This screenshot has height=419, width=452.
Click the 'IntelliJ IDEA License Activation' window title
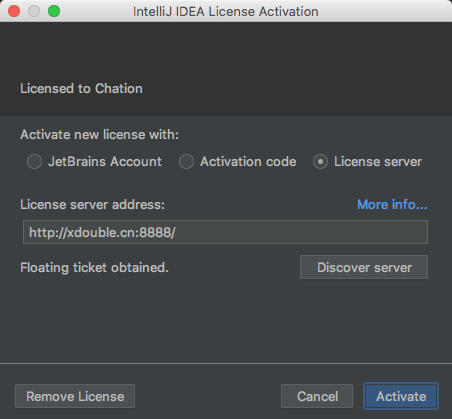pyautogui.click(x=226, y=11)
